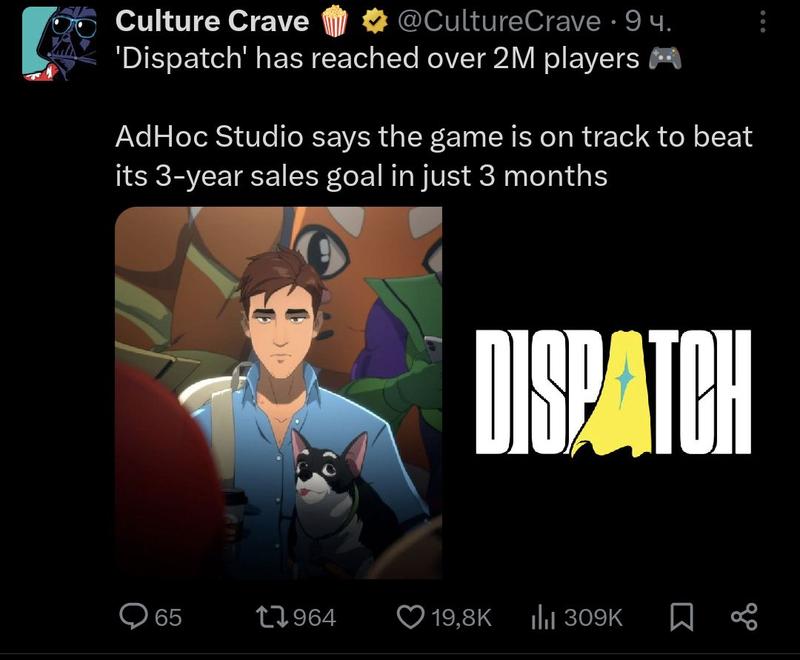The width and height of the screenshot is (800, 660).
Task: Open the Dispatch character artwork image
Action: 279,393
